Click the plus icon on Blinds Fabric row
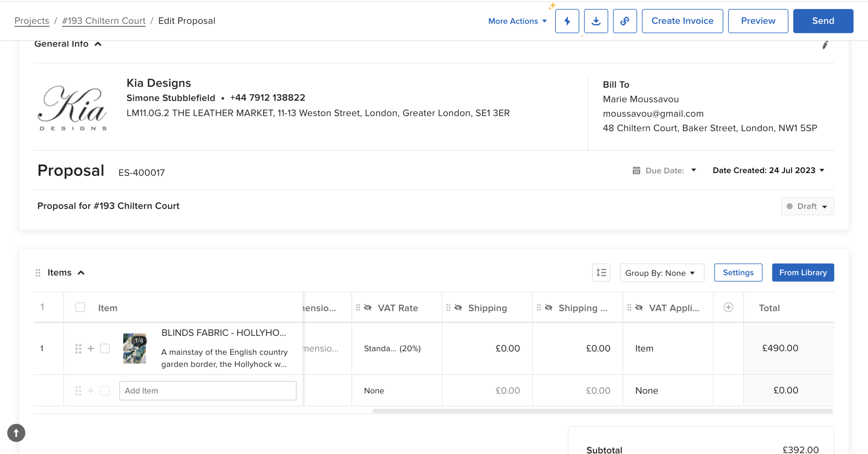The width and height of the screenshot is (868, 454). coord(91,349)
